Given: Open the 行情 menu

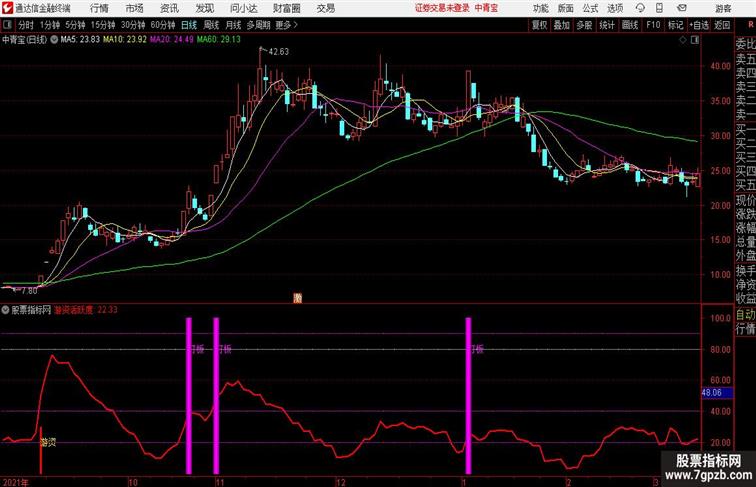Looking at the screenshot, I should pyautogui.click(x=99, y=8).
